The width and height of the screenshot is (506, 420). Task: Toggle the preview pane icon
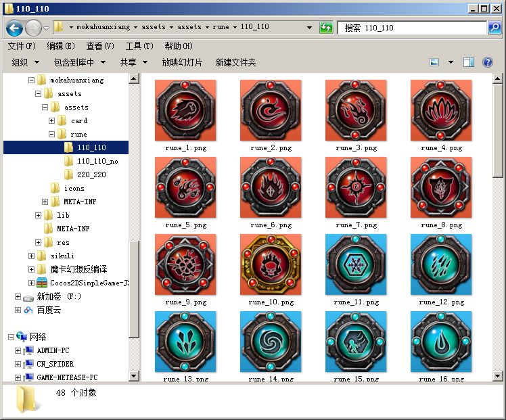469,62
